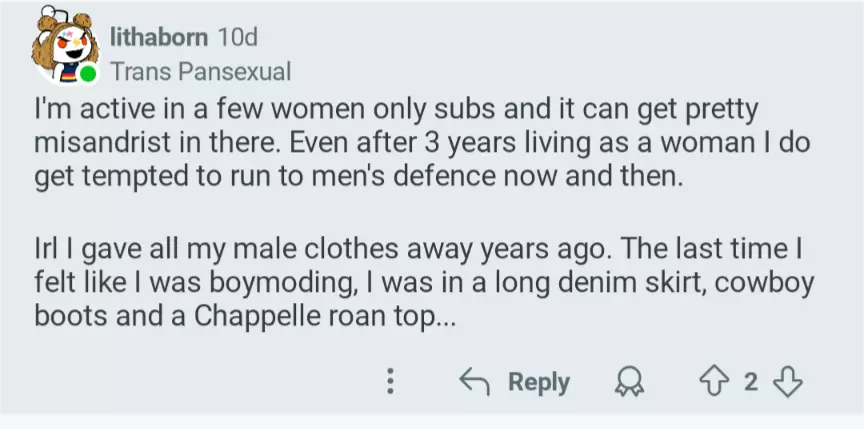Open lithaborn's user profile link

(x=159, y=38)
